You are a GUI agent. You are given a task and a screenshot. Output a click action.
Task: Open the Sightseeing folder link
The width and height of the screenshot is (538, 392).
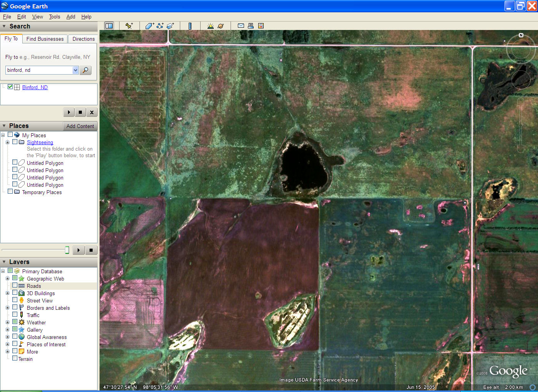click(x=40, y=142)
